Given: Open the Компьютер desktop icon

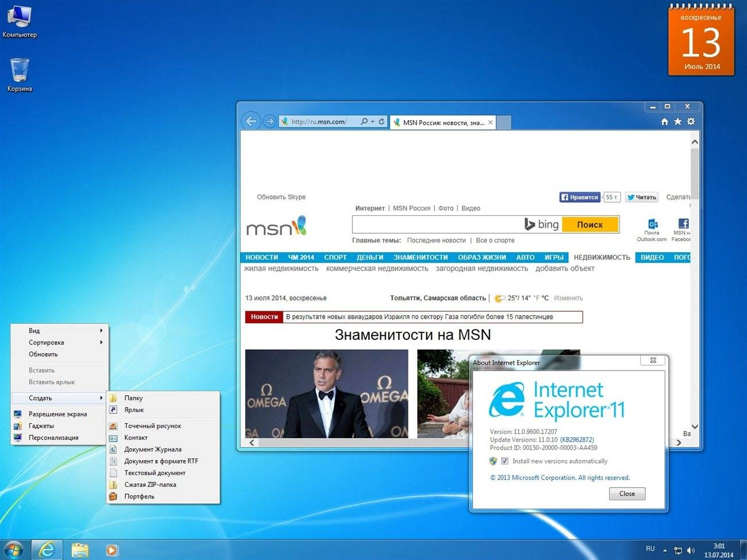Looking at the screenshot, I should 19,22.
